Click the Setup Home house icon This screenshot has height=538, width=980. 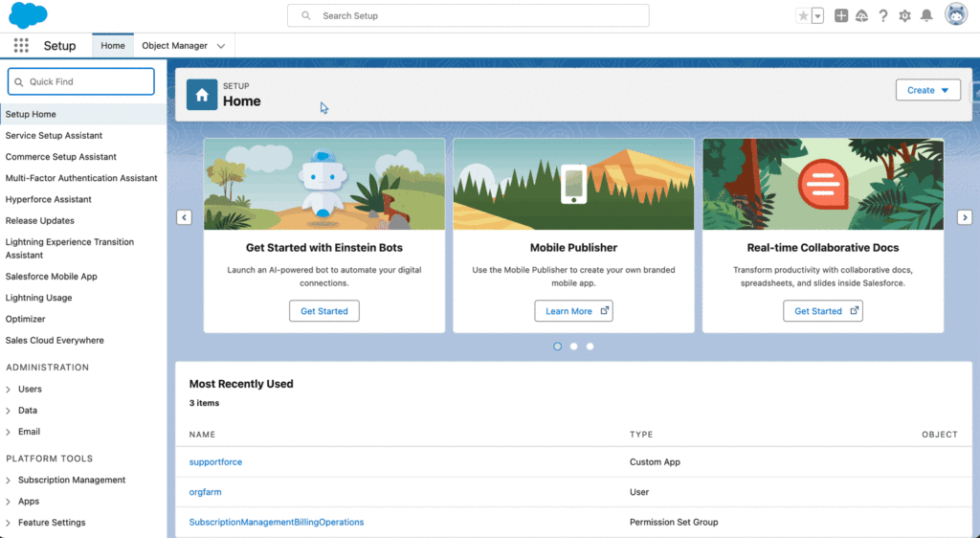click(202, 95)
